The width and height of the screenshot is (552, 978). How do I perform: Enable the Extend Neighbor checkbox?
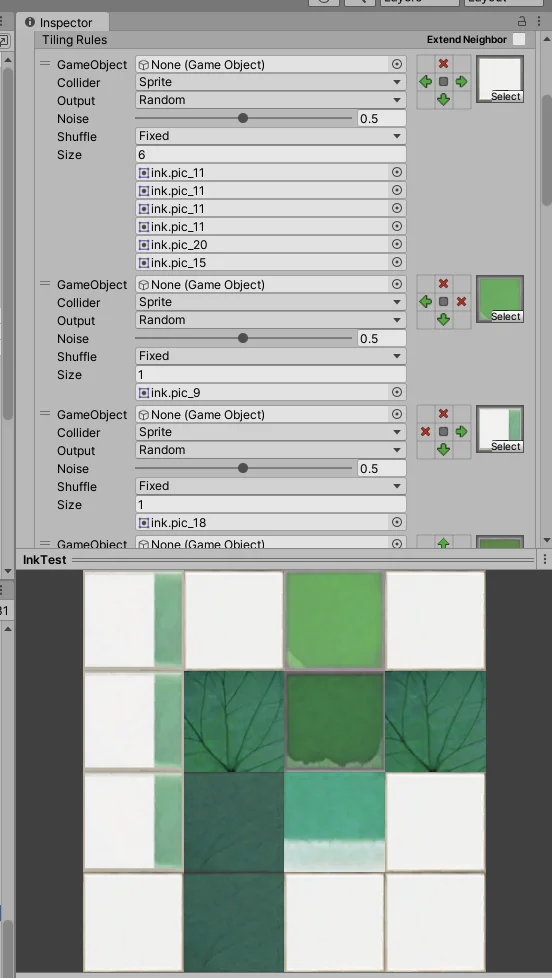click(x=518, y=39)
